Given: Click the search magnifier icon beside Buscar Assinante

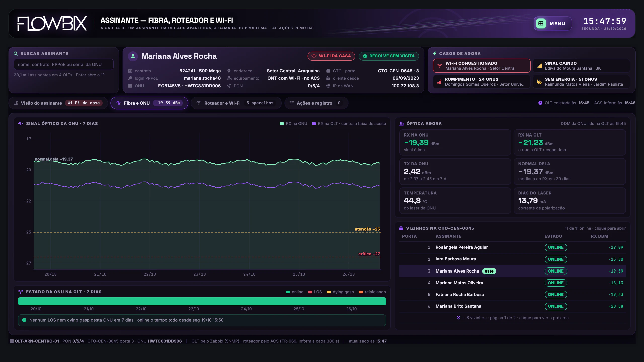Looking at the screenshot, I should pyautogui.click(x=16, y=54).
